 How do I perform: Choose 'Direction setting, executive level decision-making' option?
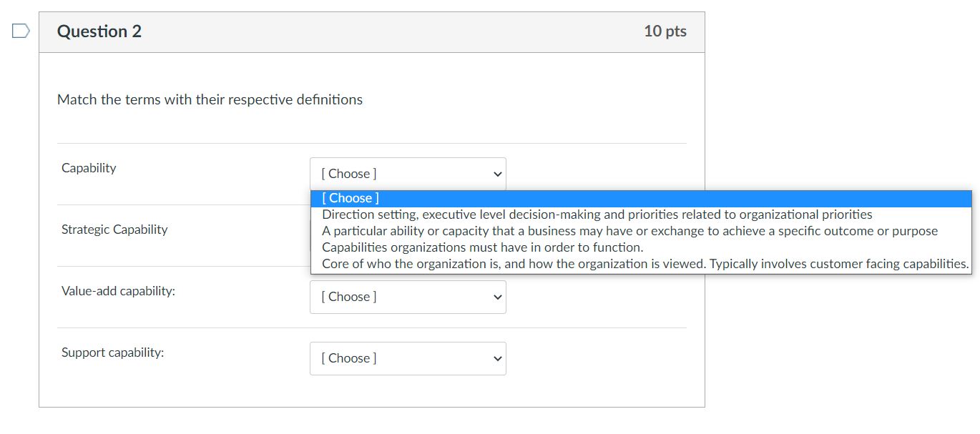(x=641, y=214)
